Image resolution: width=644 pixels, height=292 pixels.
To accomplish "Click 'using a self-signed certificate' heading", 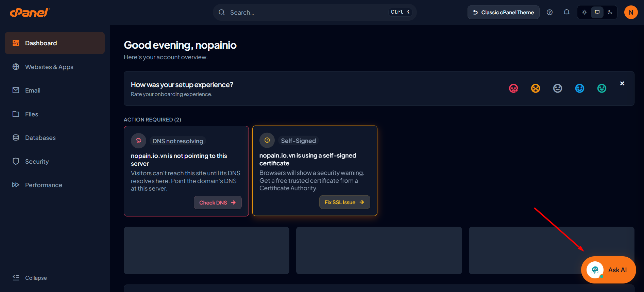I will (308, 159).
